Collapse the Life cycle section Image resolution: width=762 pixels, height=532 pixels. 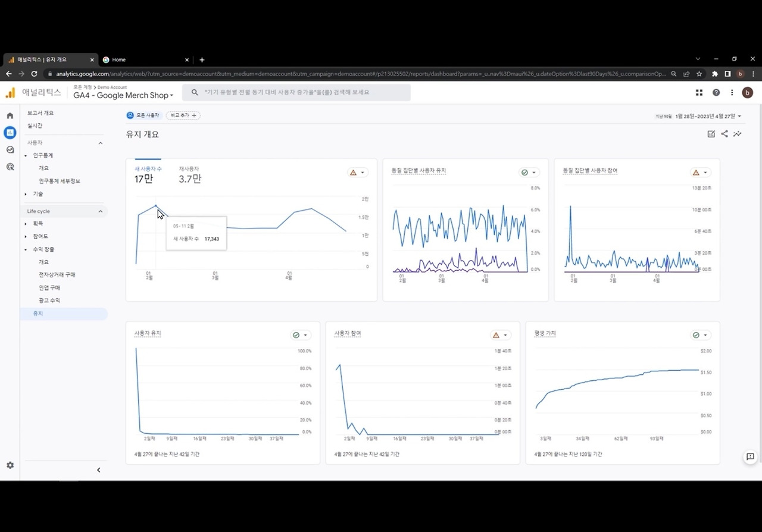(x=100, y=211)
